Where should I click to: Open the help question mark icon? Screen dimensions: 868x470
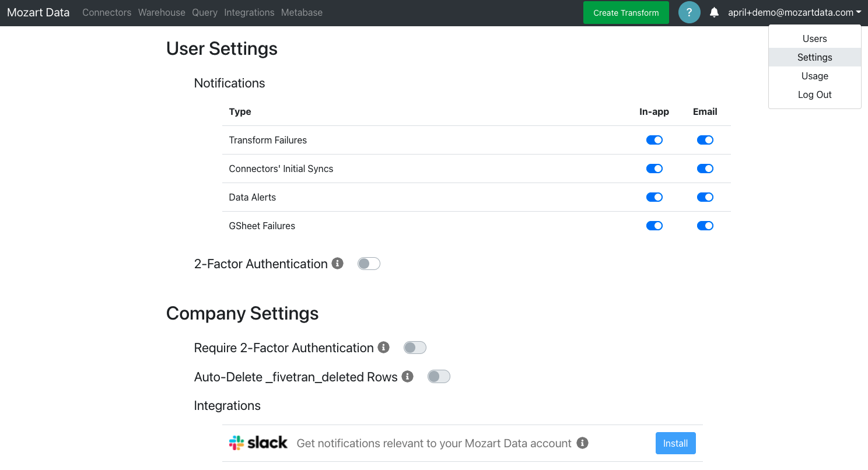[x=689, y=12]
